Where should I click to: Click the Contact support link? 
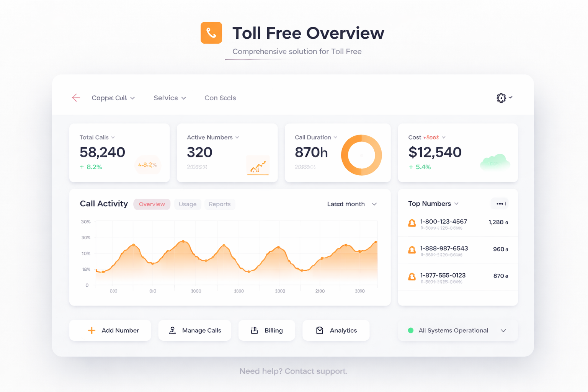[316, 371]
